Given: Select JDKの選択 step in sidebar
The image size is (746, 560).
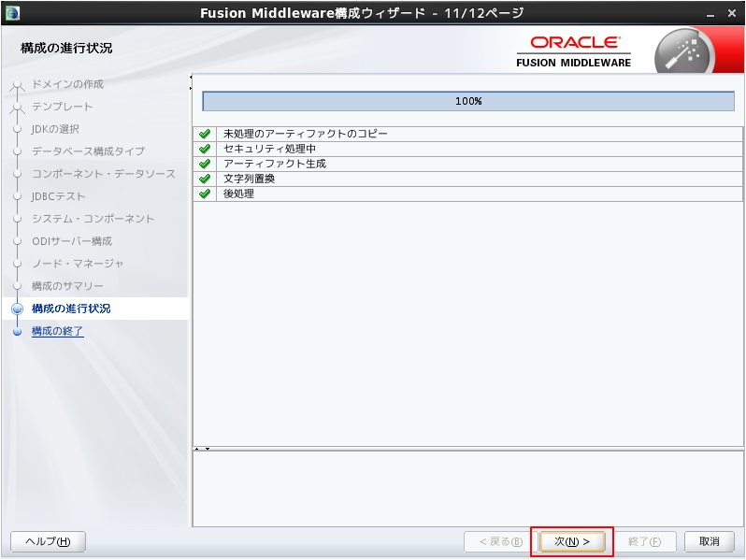Looking at the screenshot, I should point(56,129).
